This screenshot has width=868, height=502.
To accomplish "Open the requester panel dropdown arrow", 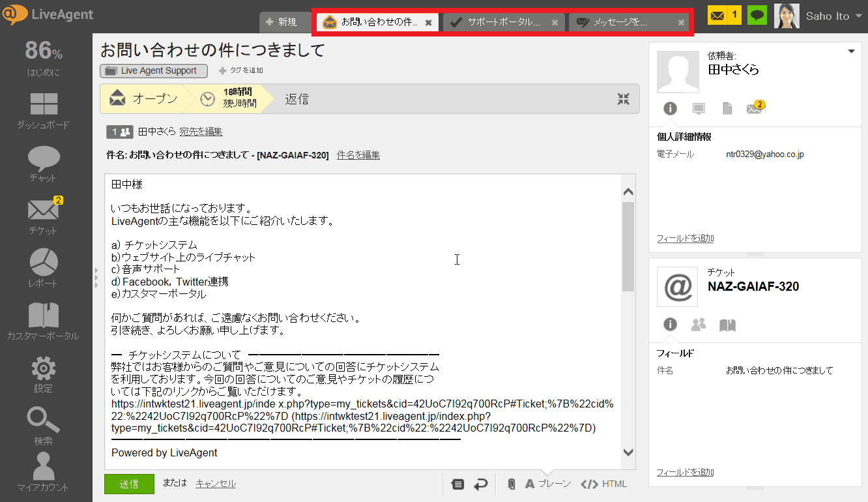I will click(851, 52).
